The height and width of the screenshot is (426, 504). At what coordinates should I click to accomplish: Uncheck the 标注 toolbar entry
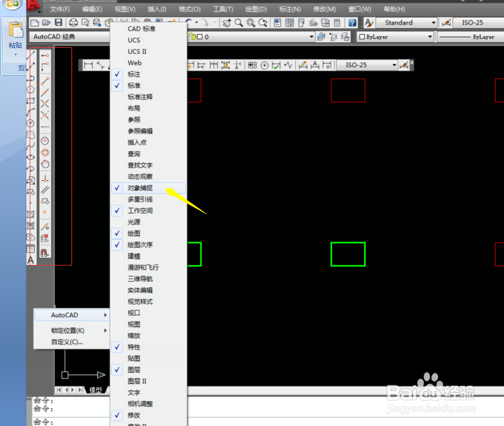click(148, 74)
